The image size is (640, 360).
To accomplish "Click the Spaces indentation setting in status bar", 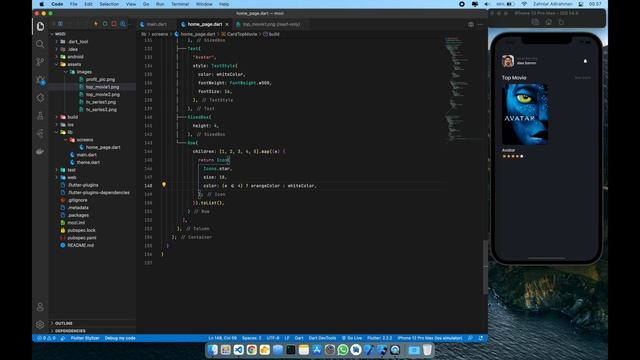I will pos(251,338).
